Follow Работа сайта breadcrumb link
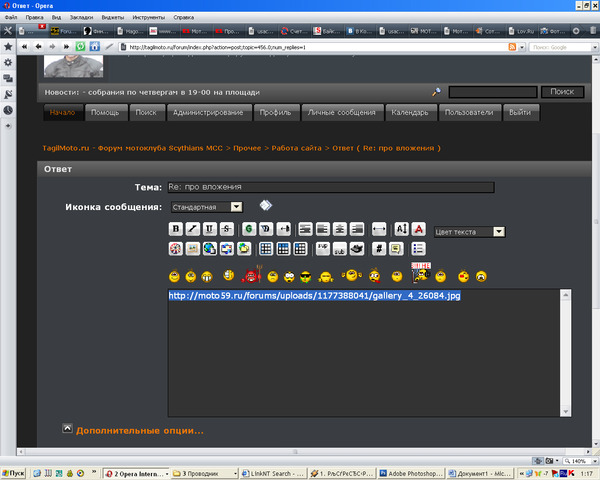This screenshot has width=600, height=480. (297, 148)
